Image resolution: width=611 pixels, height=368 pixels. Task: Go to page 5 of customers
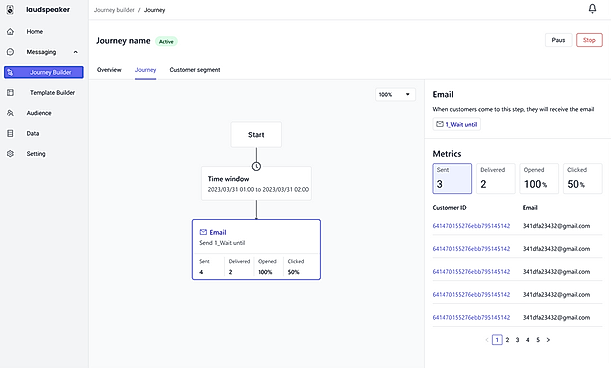click(538, 340)
